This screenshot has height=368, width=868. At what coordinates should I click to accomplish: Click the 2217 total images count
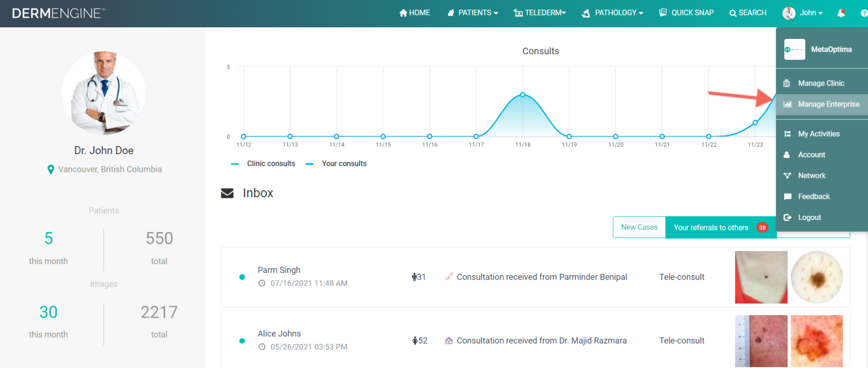point(159,312)
